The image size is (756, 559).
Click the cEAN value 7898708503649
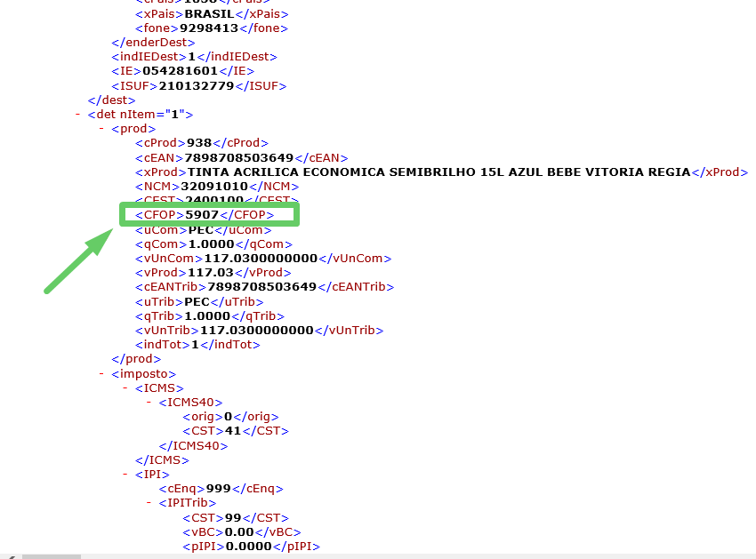click(239, 157)
